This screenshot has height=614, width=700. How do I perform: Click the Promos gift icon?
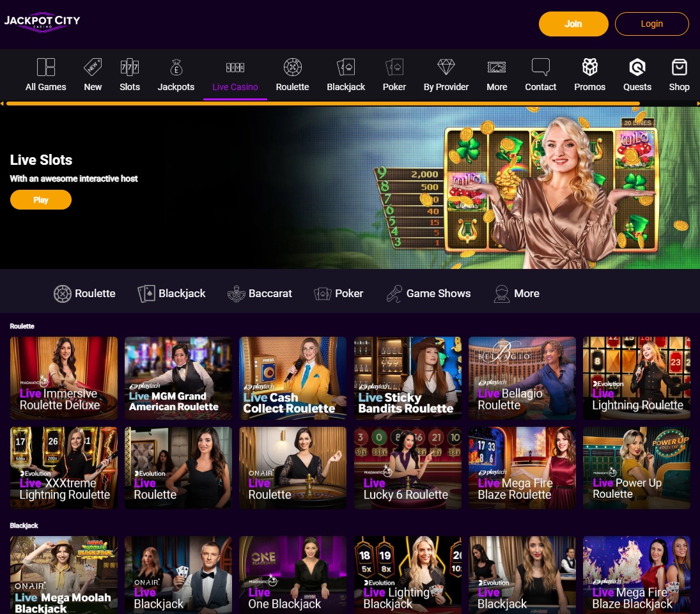(x=589, y=67)
